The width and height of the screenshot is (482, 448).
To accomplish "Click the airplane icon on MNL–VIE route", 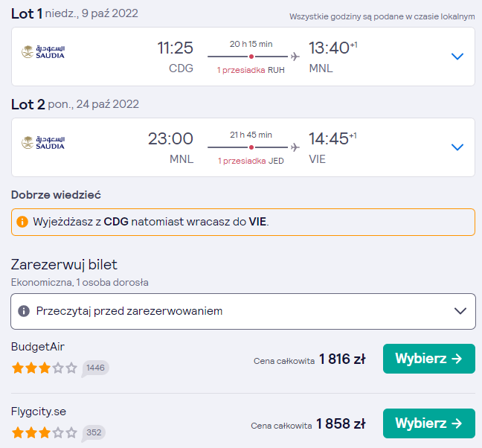I will click(295, 147).
